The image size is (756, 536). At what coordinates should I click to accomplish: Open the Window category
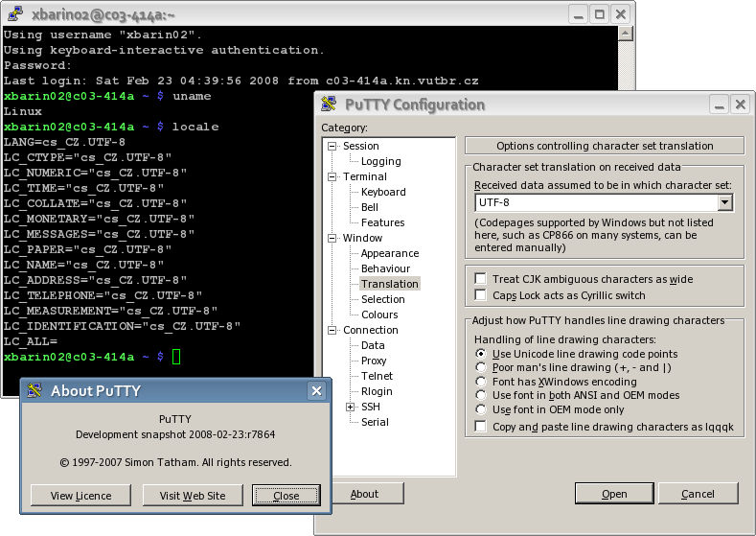coord(362,238)
